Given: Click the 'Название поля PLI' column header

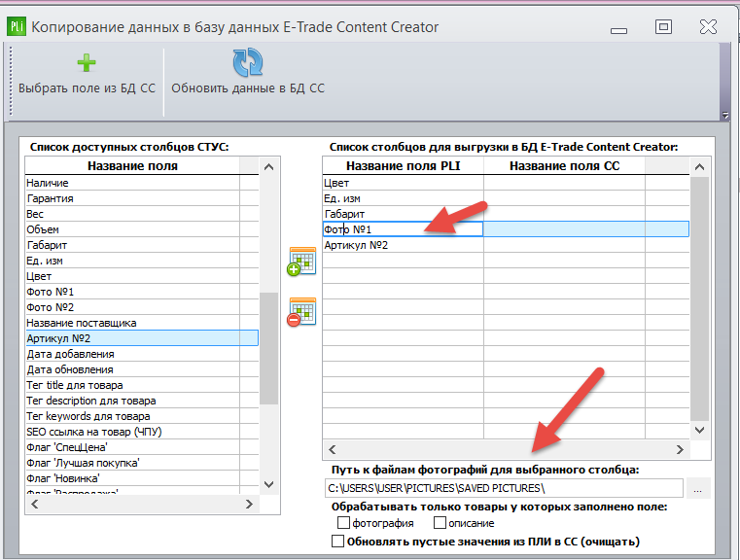Looking at the screenshot, I should (403, 165).
